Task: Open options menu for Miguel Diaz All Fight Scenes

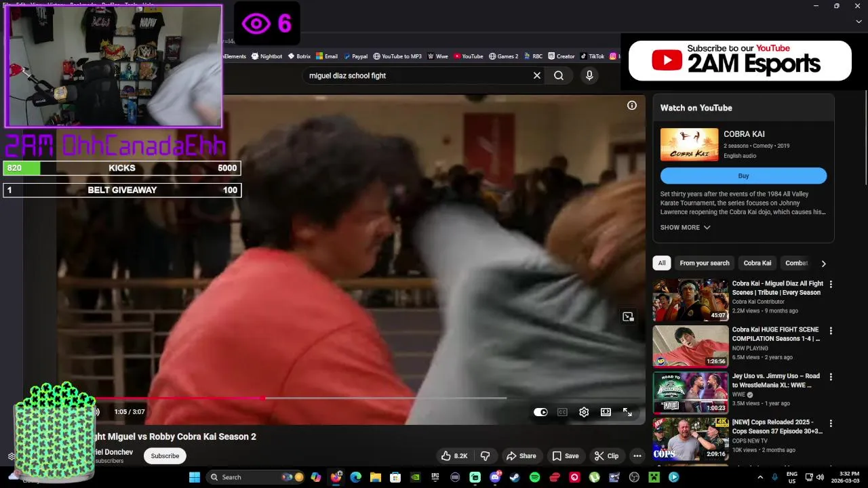Action: coord(831,285)
